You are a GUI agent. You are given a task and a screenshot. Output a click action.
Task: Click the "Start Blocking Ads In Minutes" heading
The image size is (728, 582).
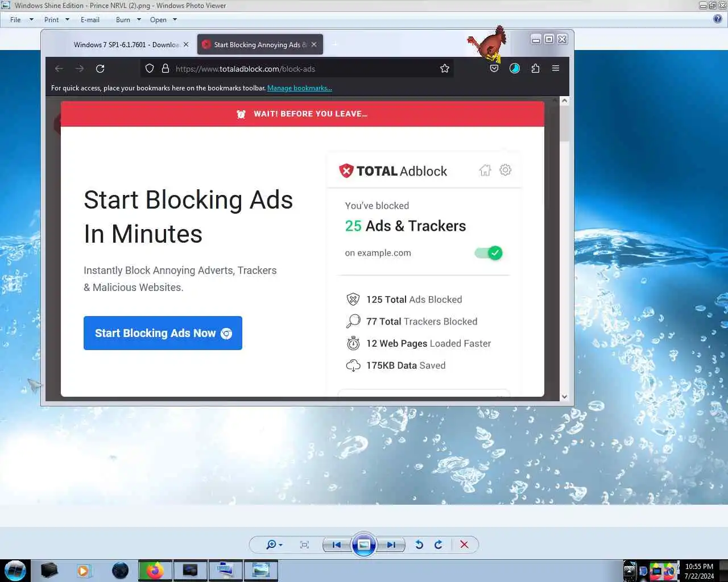click(x=188, y=217)
